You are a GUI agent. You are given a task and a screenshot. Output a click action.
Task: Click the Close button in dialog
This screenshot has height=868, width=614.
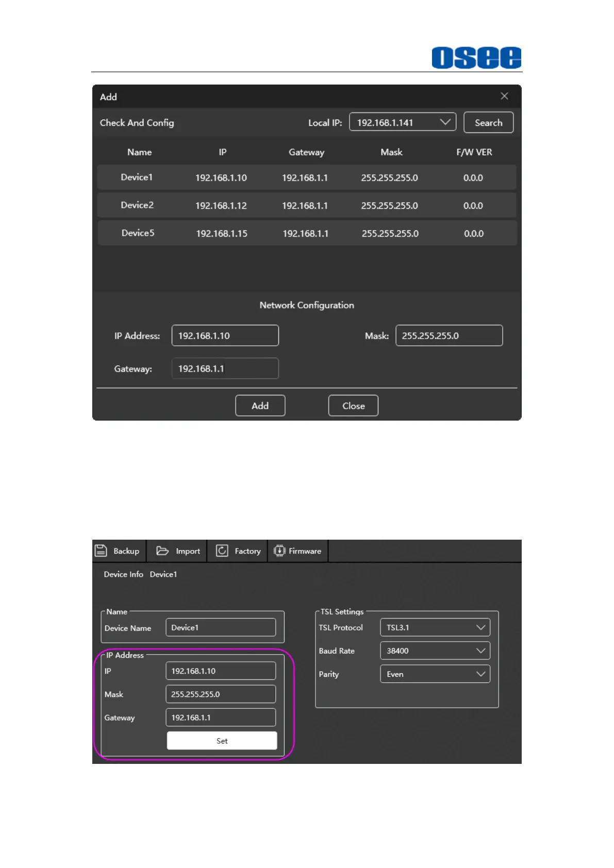tap(353, 406)
